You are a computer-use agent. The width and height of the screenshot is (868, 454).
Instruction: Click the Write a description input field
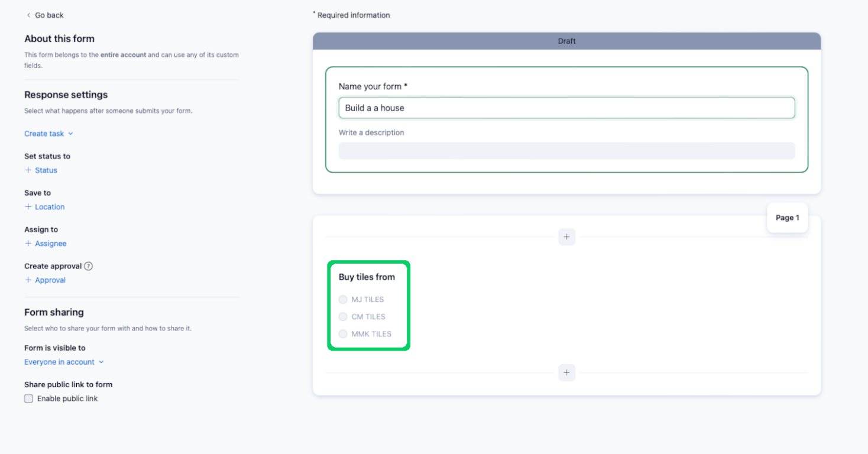[566, 151]
